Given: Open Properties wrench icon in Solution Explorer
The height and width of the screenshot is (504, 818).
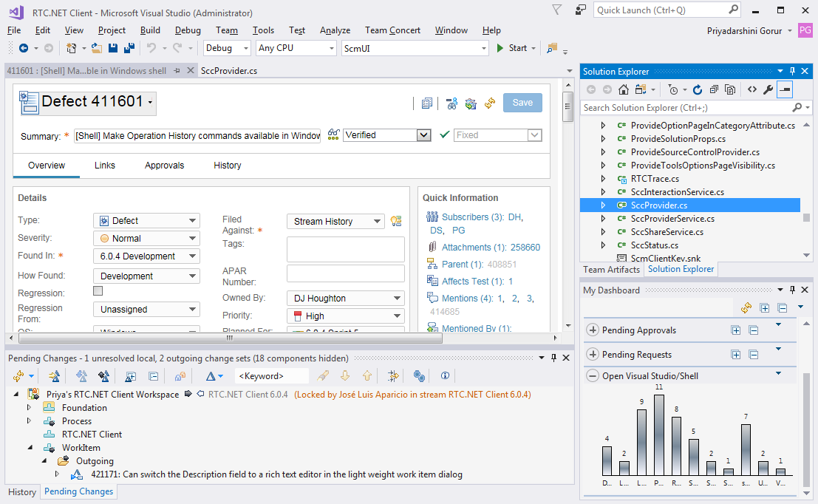Looking at the screenshot, I should click(x=768, y=89).
